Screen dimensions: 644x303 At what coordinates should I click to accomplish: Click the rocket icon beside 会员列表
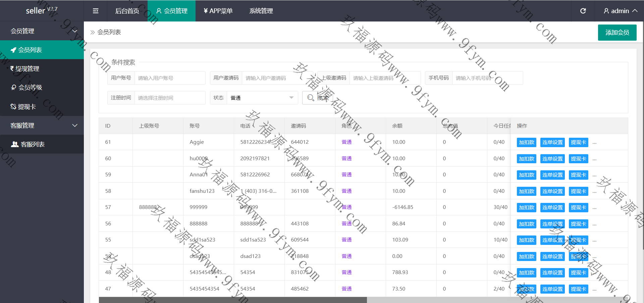click(13, 50)
